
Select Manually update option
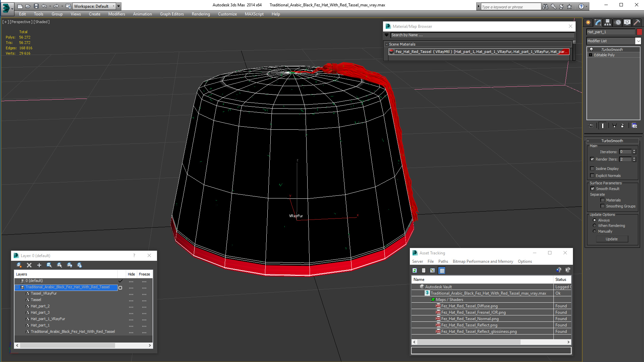click(594, 231)
